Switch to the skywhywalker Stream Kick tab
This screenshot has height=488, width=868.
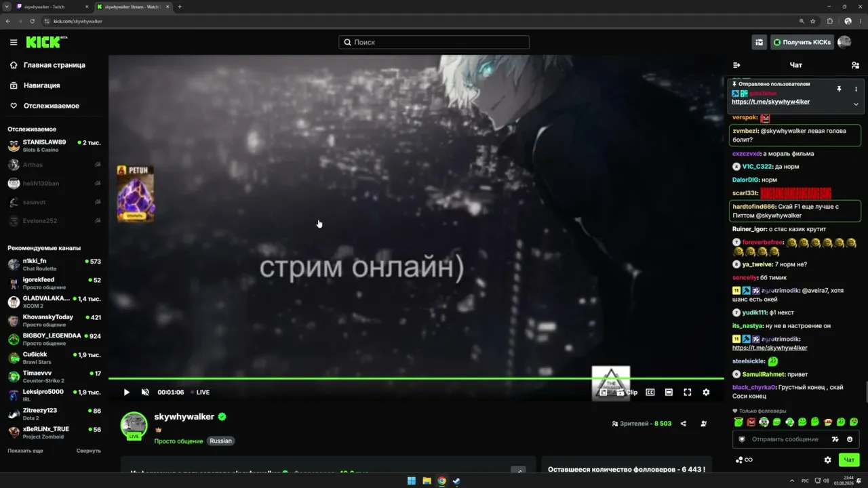(x=134, y=7)
